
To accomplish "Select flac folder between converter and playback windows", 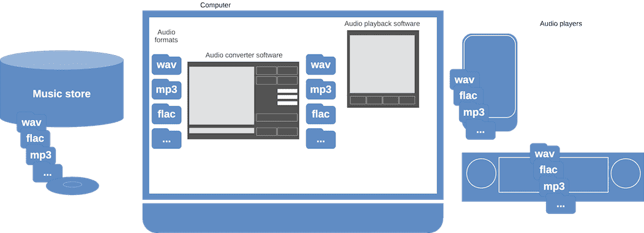I will pyautogui.click(x=321, y=113).
